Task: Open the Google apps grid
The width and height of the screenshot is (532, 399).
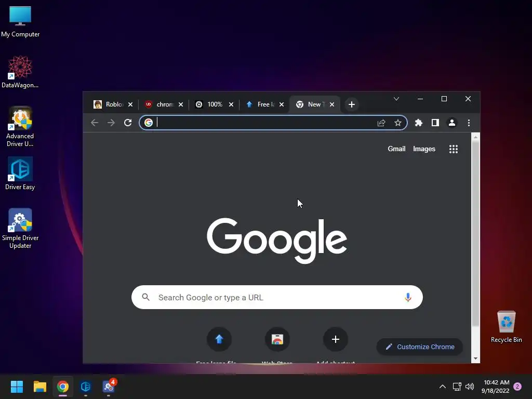Action: [453, 149]
